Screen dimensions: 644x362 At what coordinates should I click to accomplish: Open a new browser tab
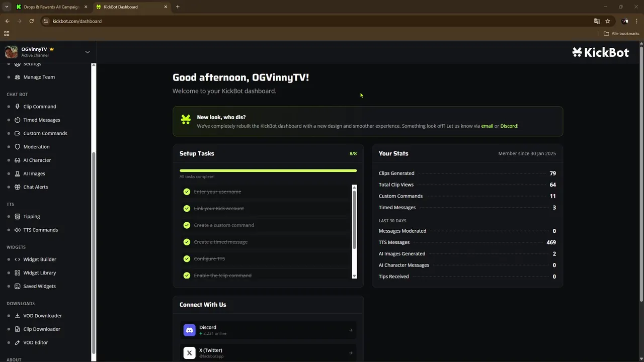[178, 7]
